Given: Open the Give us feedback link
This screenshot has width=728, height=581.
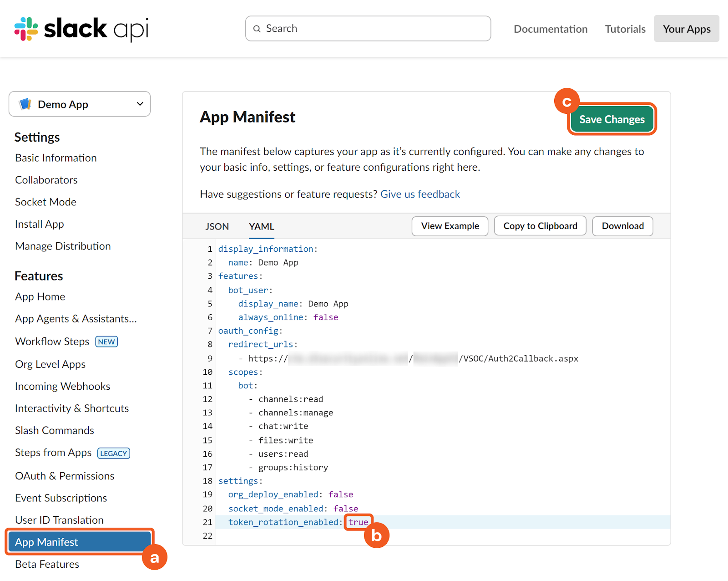Looking at the screenshot, I should [420, 194].
